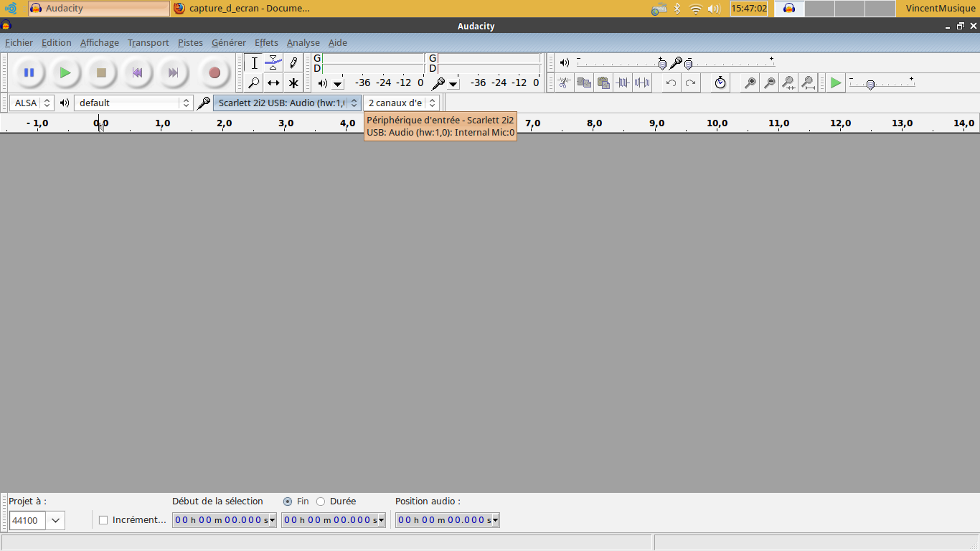Click the Copy icon in edit toolbar

click(584, 83)
